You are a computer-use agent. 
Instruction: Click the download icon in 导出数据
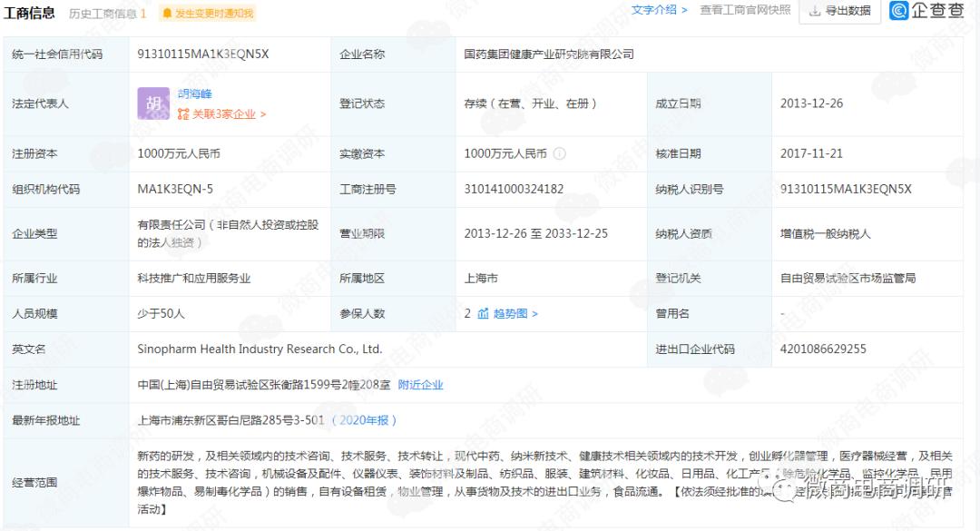(814, 11)
